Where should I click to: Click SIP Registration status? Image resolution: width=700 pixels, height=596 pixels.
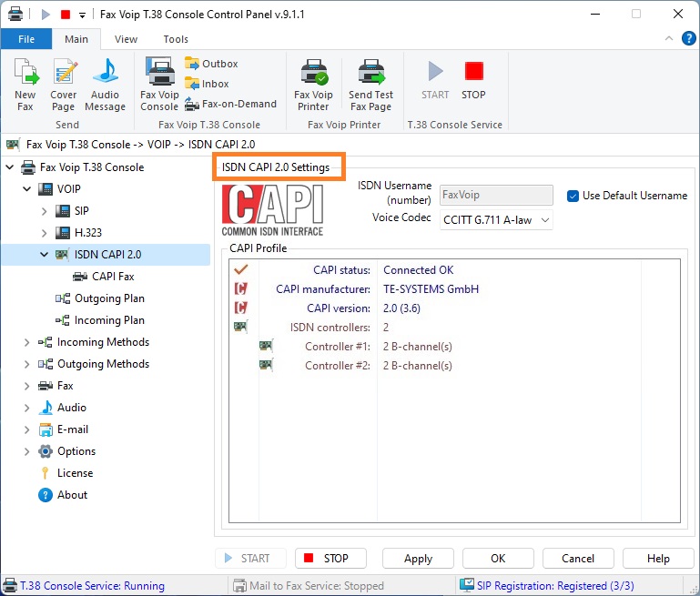pos(547,586)
